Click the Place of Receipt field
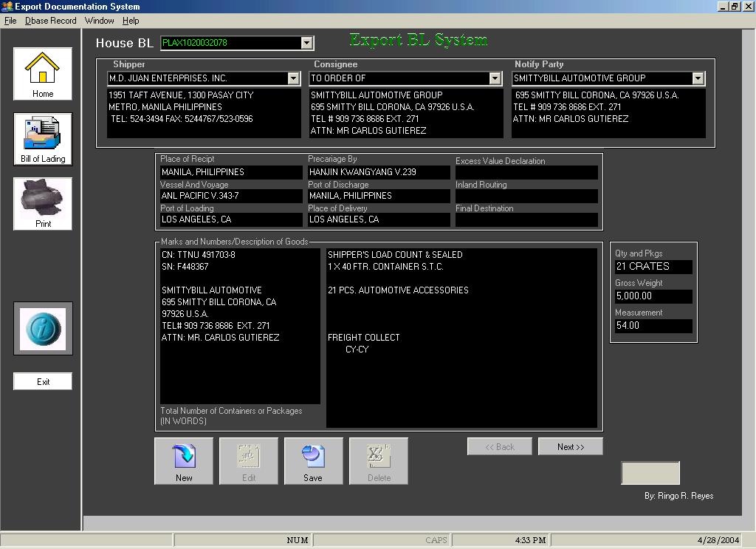The image size is (756, 549). point(231,172)
